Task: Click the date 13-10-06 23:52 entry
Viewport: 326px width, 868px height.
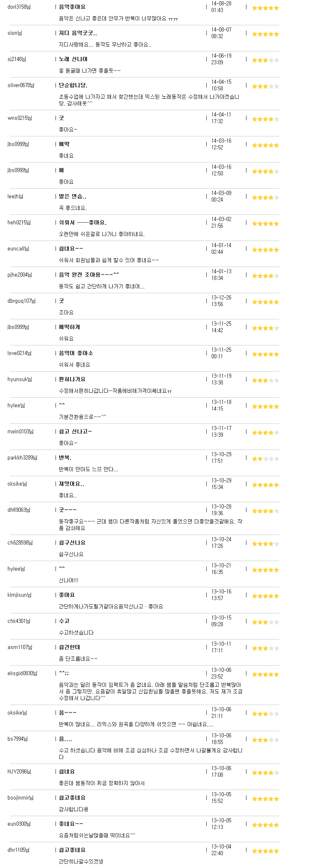Action: point(221,673)
